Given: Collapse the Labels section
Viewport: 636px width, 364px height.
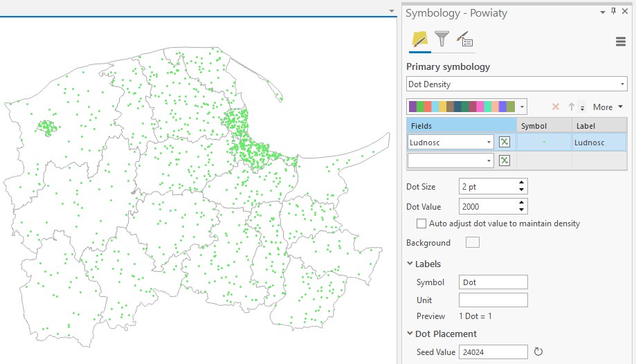Looking at the screenshot, I should coord(410,264).
